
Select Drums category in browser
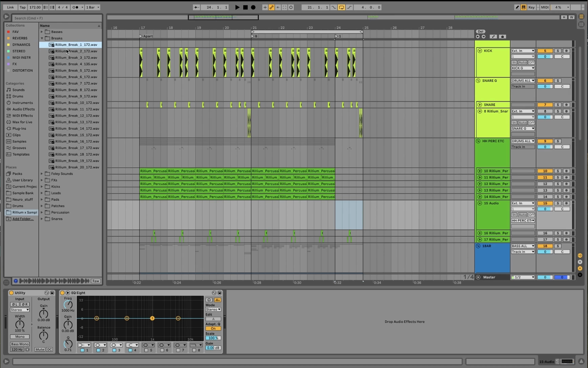pyautogui.click(x=18, y=96)
